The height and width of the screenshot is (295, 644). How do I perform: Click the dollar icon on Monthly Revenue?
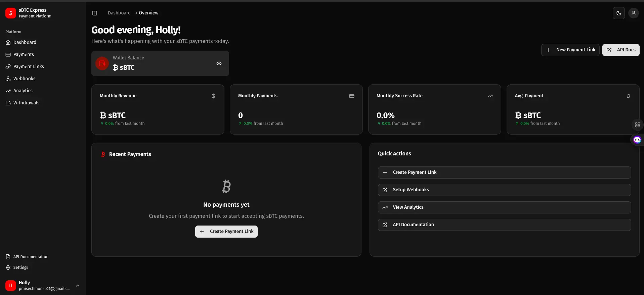[213, 96]
